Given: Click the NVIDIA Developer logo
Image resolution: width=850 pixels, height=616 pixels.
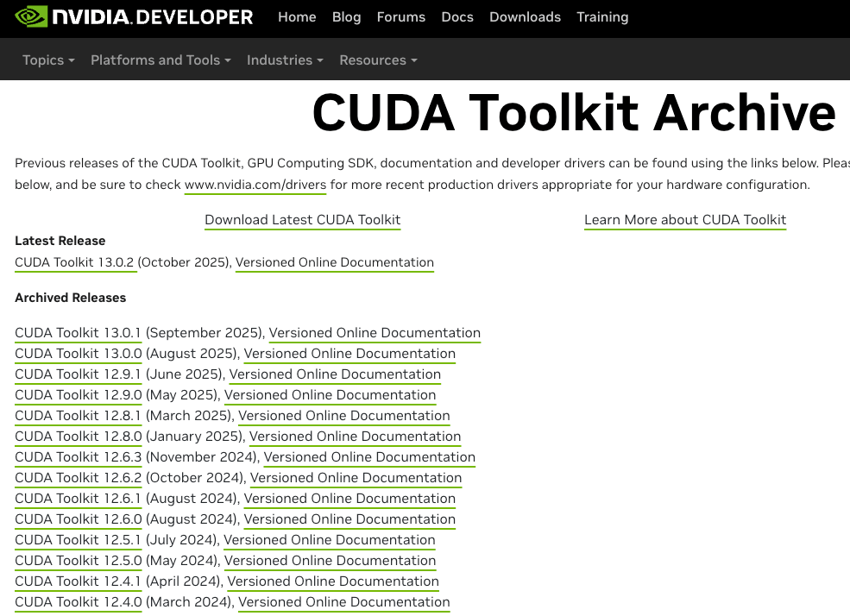Looking at the screenshot, I should pyautogui.click(x=135, y=17).
